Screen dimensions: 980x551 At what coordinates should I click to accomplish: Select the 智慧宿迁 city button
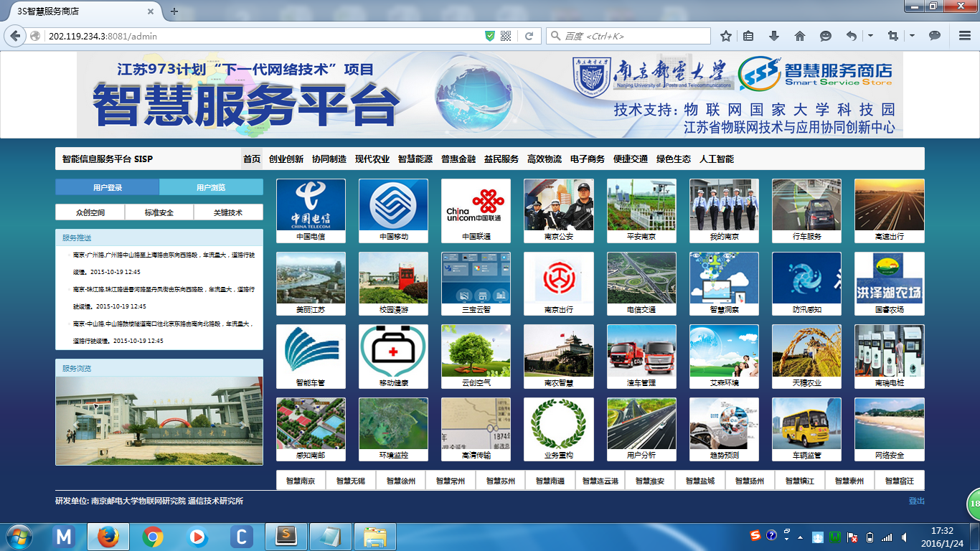point(900,481)
